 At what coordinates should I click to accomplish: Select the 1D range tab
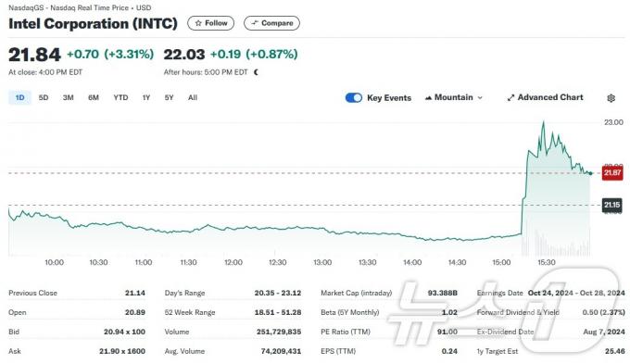tap(19, 97)
